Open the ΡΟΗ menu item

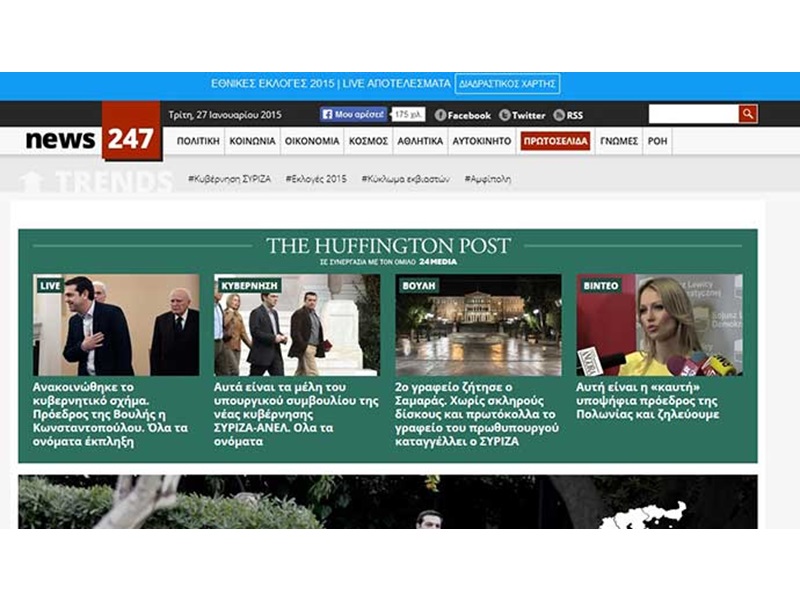tap(657, 141)
